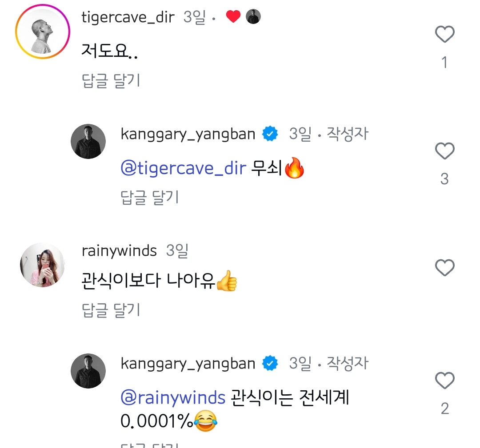Open tigercave_dir's profile picture with story ring

43,32
